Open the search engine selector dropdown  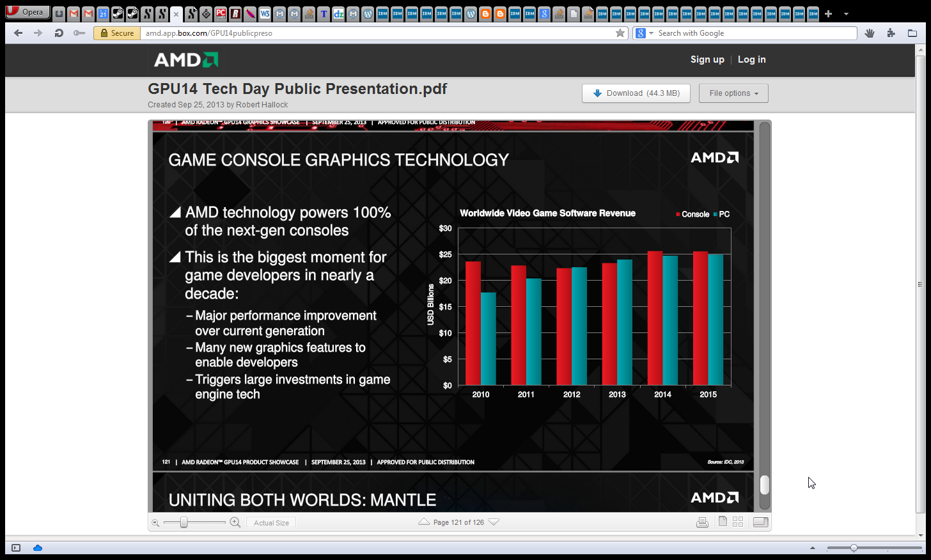[x=644, y=33]
